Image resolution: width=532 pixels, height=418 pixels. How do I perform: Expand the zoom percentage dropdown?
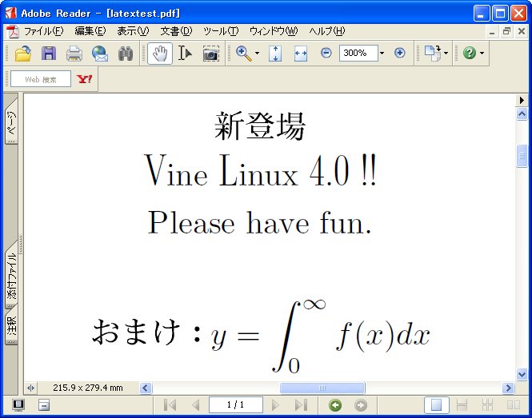[382, 54]
